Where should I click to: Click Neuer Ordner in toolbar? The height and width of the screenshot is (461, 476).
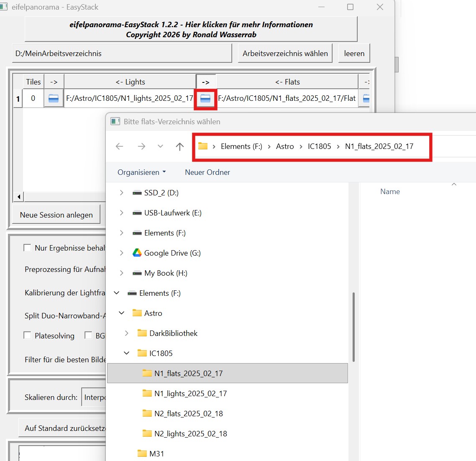point(207,172)
